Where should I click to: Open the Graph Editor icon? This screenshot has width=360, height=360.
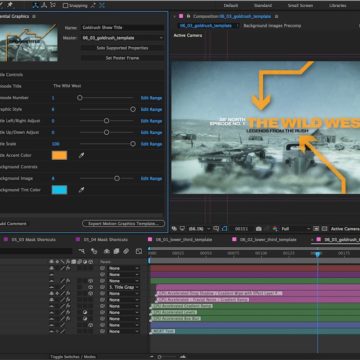coord(139,251)
